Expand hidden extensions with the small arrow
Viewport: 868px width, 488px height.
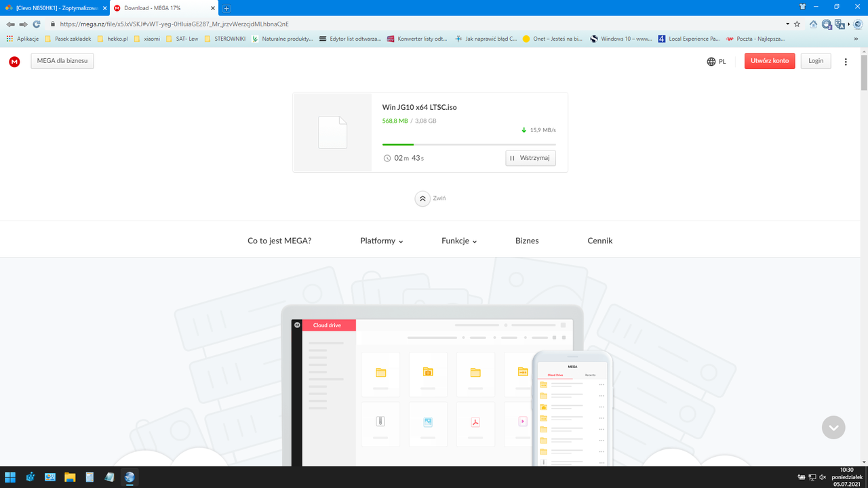pyautogui.click(x=848, y=24)
